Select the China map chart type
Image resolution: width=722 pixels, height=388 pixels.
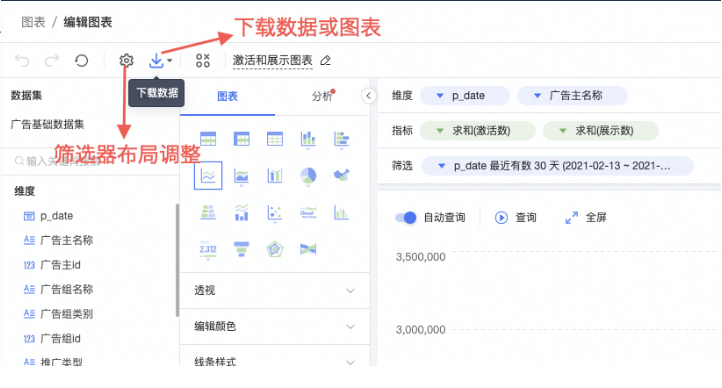click(341, 174)
